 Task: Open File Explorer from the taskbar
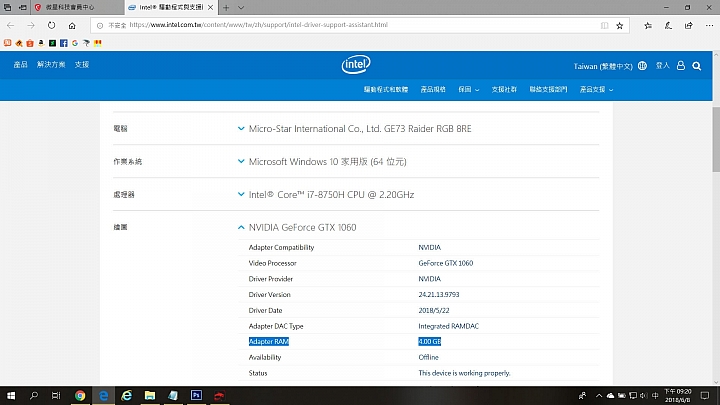click(x=150, y=395)
